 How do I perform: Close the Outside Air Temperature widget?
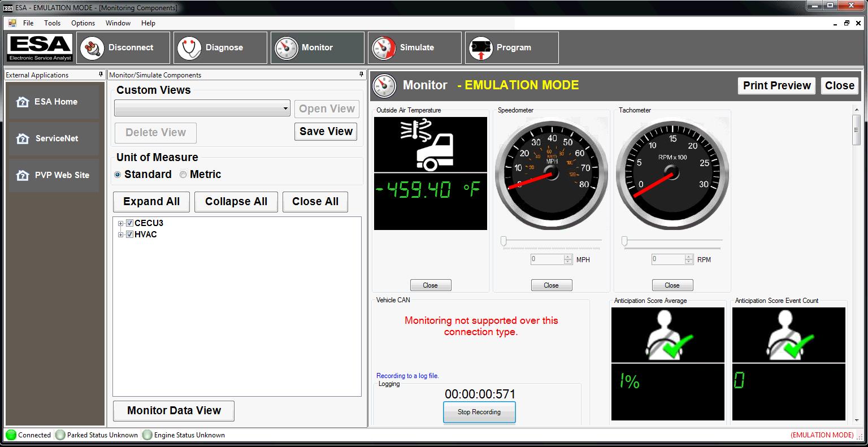431,285
